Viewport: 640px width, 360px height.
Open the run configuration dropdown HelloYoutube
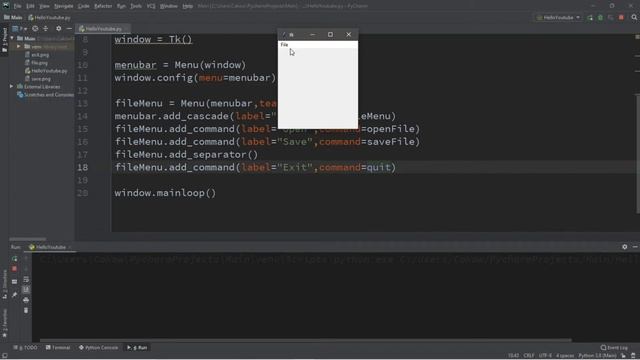[558, 18]
